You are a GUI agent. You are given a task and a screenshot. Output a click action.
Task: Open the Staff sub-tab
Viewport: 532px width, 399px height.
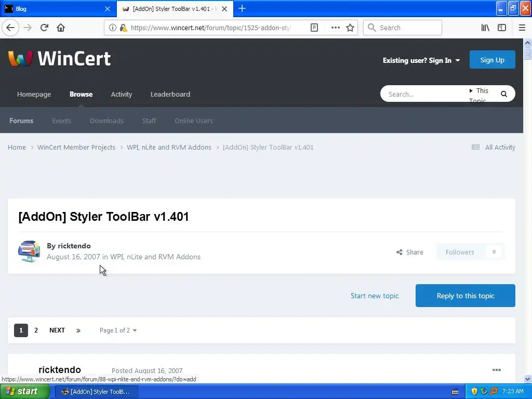click(x=149, y=121)
